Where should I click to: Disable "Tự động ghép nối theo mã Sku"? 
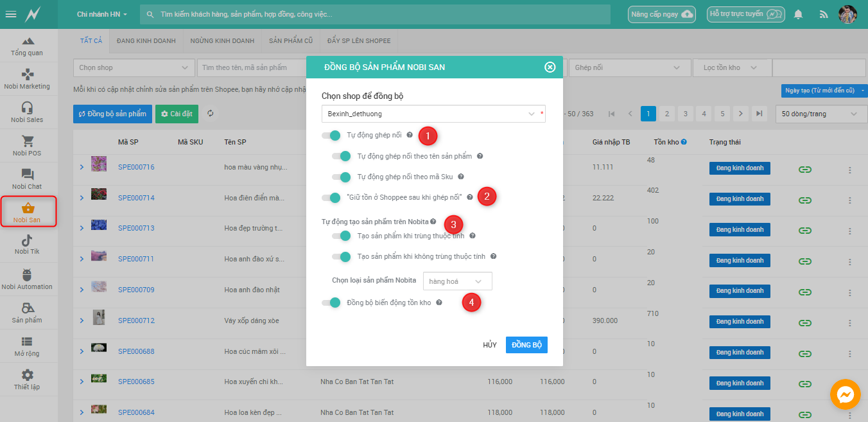(342, 177)
